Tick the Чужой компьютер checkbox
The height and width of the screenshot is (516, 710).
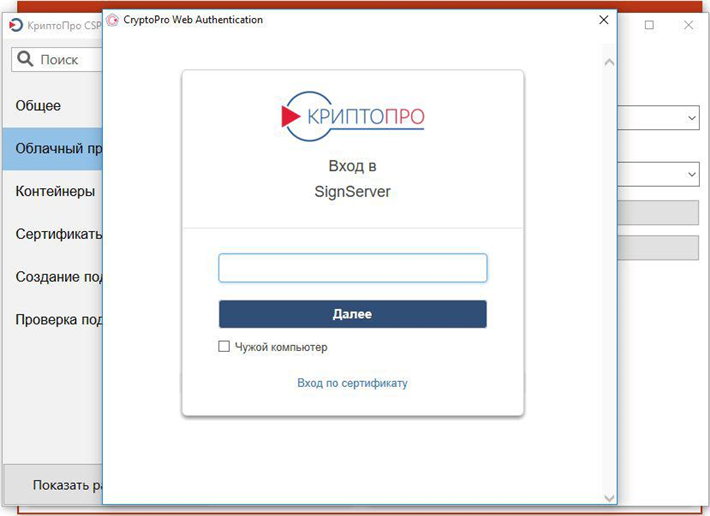click(224, 346)
